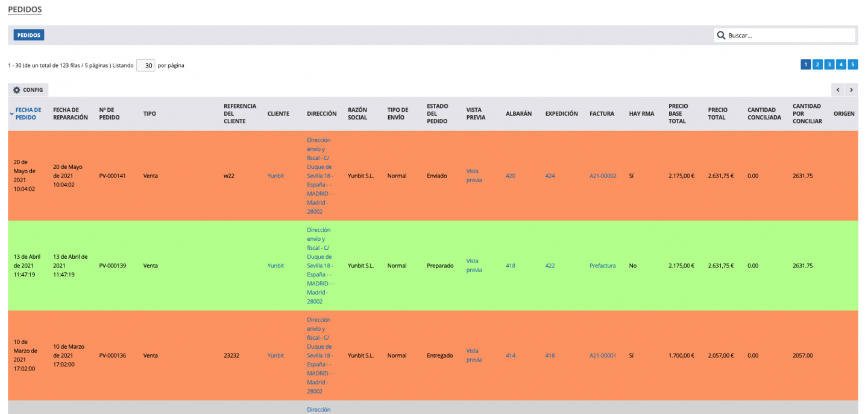Sort by Precio Total column header
The width and height of the screenshot is (868, 414).
coord(717,113)
